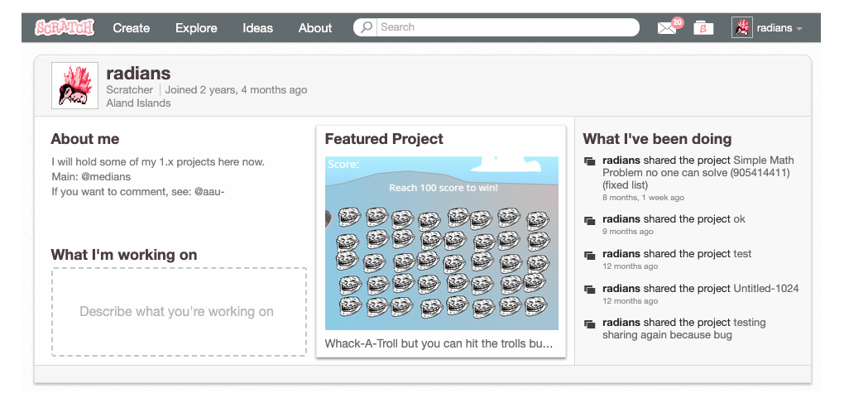
Task: Click the Scratch logo in navbar
Action: click(65, 28)
